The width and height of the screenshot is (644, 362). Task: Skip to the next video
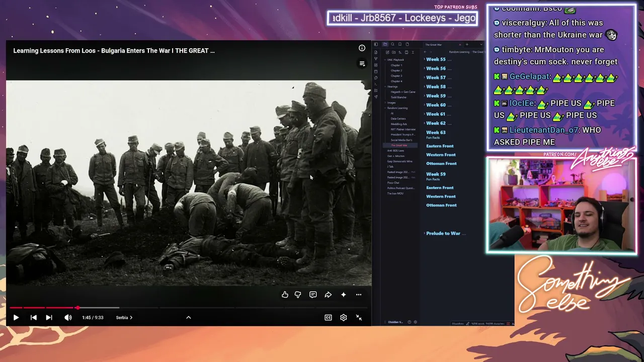pyautogui.click(x=49, y=318)
